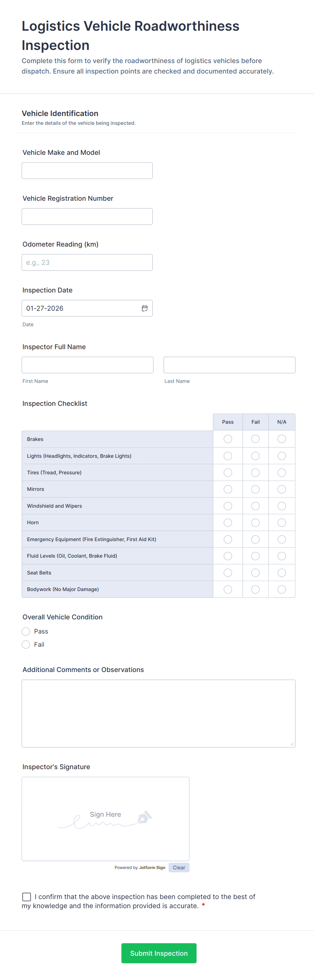The image size is (314, 980).
Task: Select Pass for Brakes
Action: pos(228,439)
